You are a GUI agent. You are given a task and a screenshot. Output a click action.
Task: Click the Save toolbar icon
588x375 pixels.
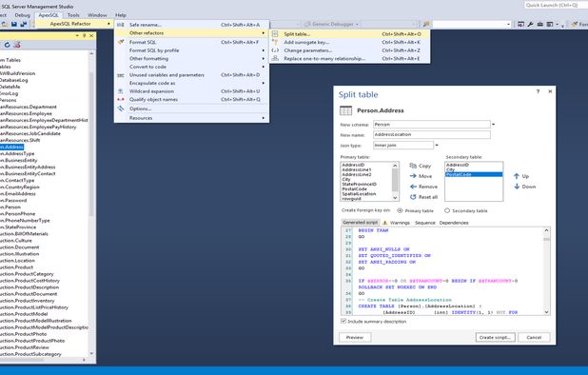14,24
